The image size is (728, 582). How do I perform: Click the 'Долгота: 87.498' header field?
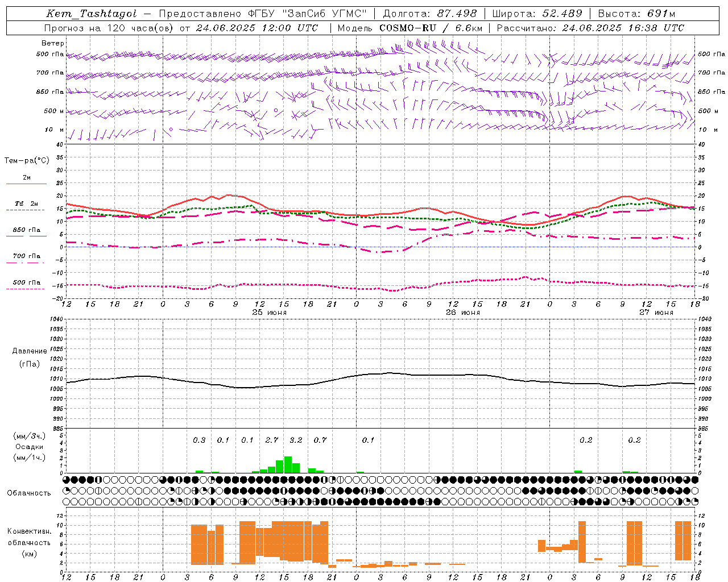pyautogui.click(x=430, y=14)
